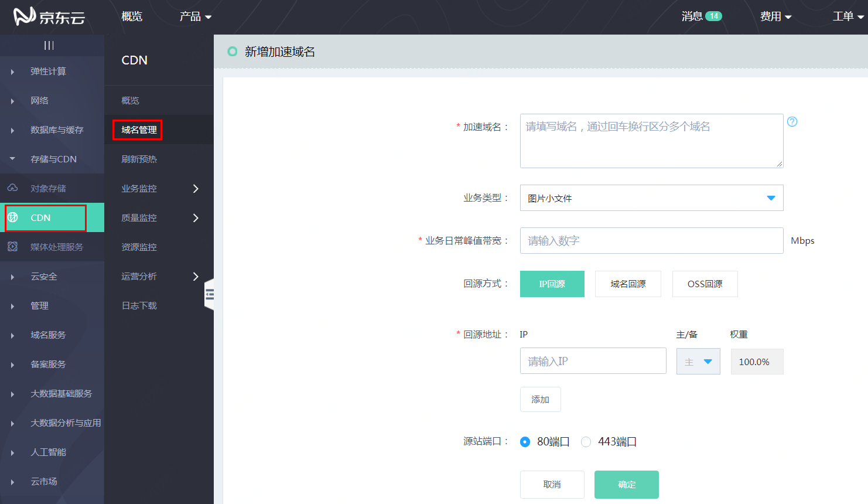This screenshot has width=868, height=504.
Task: Open the 业务类型 dropdown
Action: point(651,198)
